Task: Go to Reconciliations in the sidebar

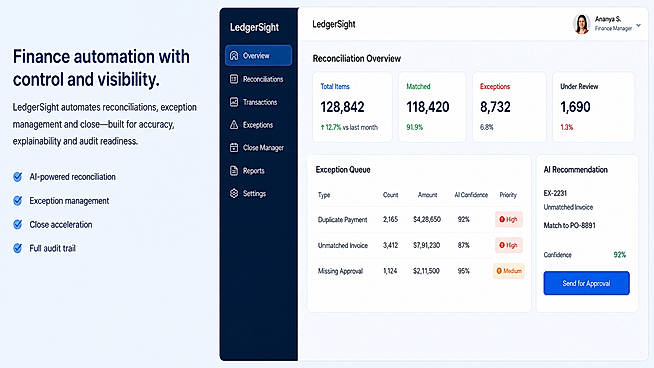Action: tap(258, 79)
